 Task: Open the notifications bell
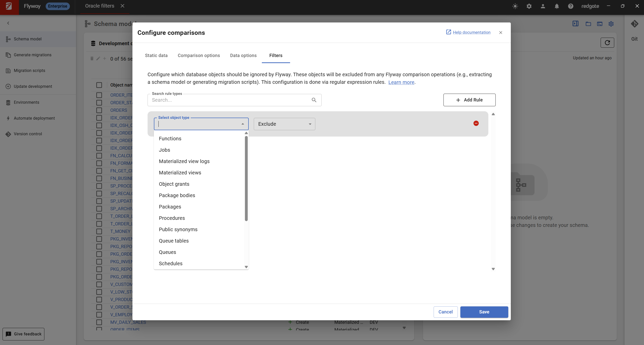tap(557, 6)
